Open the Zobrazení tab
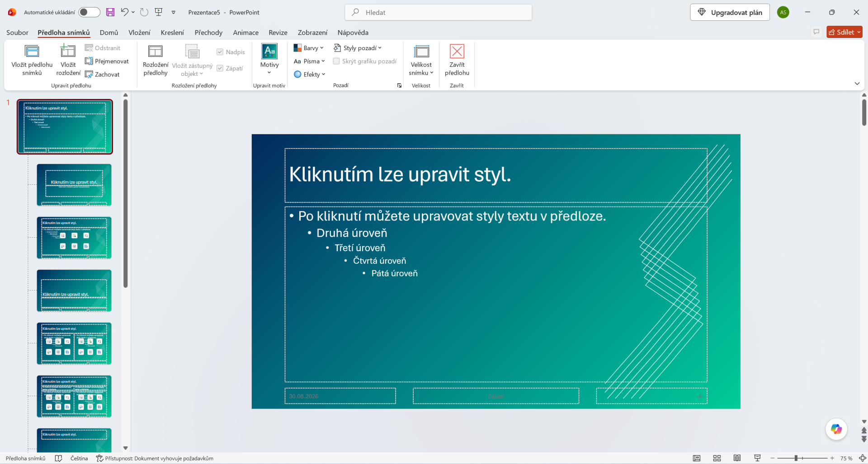Image resolution: width=868 pixels, height=464 pixels. [x=312, y=33]
